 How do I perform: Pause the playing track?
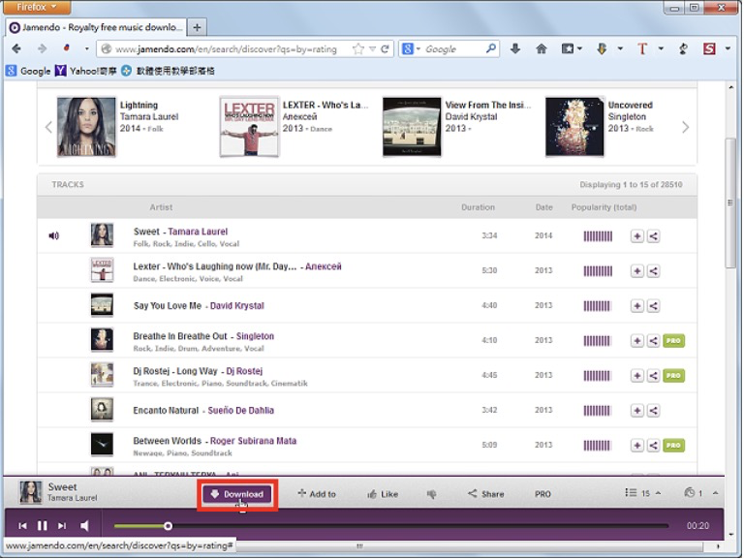coord(43,525)
